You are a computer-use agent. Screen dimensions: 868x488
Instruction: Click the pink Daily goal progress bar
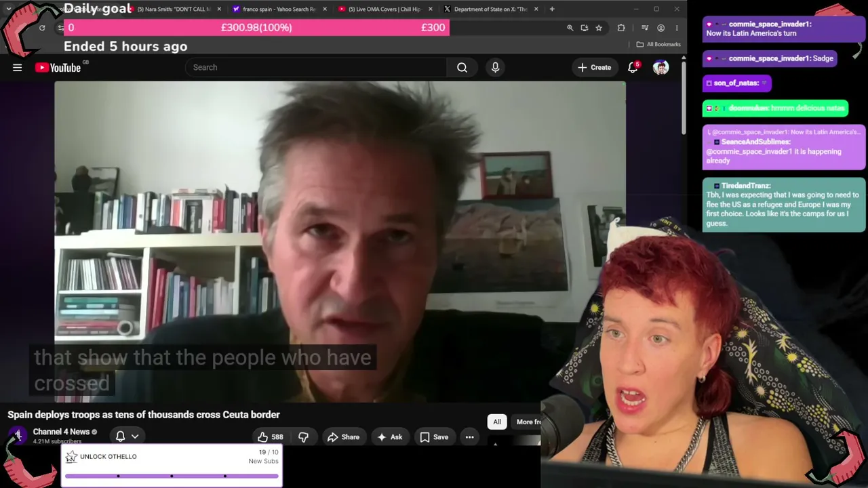pos(256,27)
